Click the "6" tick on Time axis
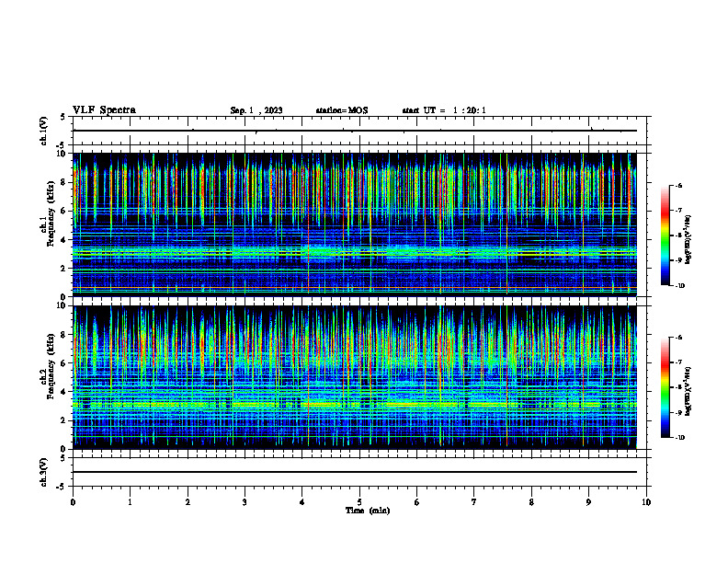This screenshot has width=728, height=563. click(x=417, y=502)
